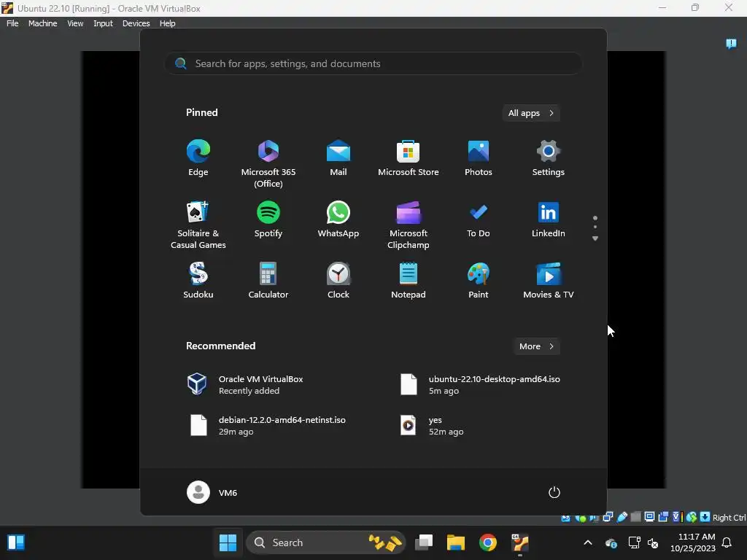This screenshot has width=747, height=560.
Task: Show hidden system tray icons
Action: pos(588,542)
